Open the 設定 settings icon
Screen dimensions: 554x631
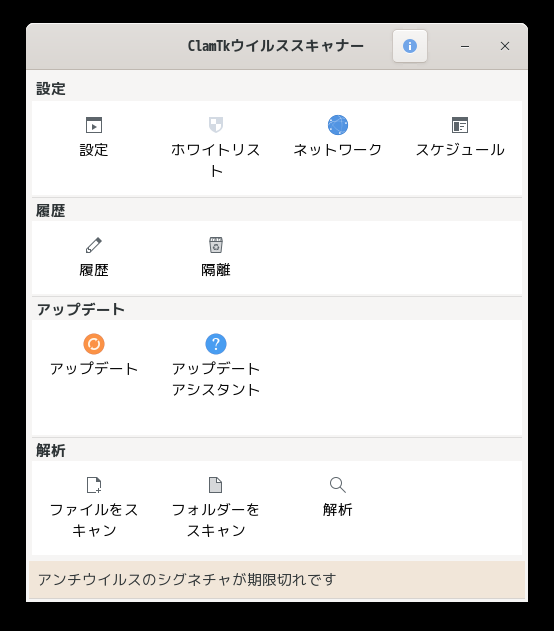pos(94,125)
